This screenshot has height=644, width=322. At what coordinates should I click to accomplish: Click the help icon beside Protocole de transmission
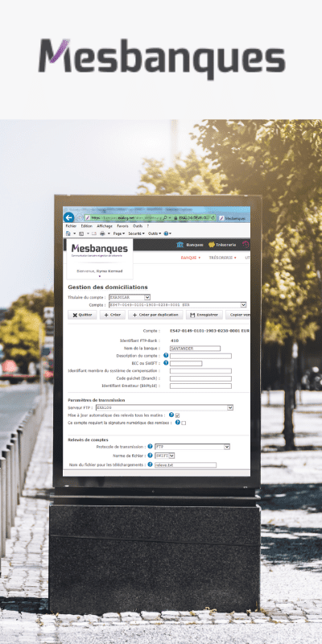[x=150, y=446]
